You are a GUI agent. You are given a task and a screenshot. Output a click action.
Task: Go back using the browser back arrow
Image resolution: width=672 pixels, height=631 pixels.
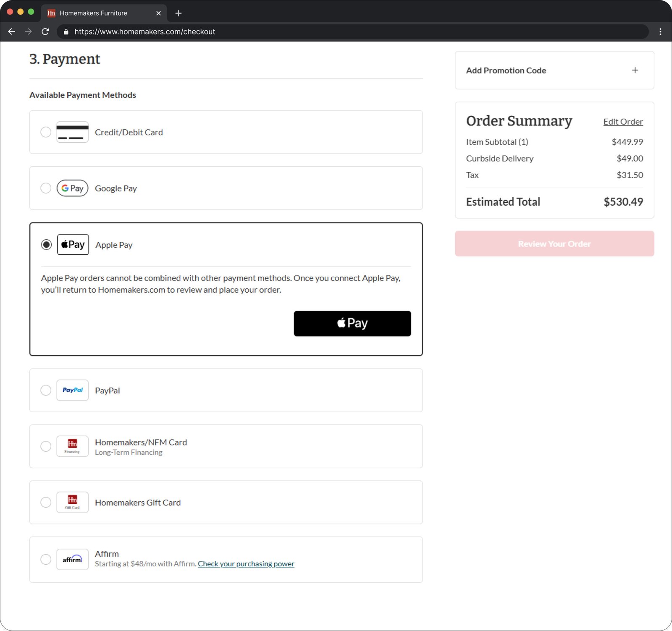(x=12, y=31)
